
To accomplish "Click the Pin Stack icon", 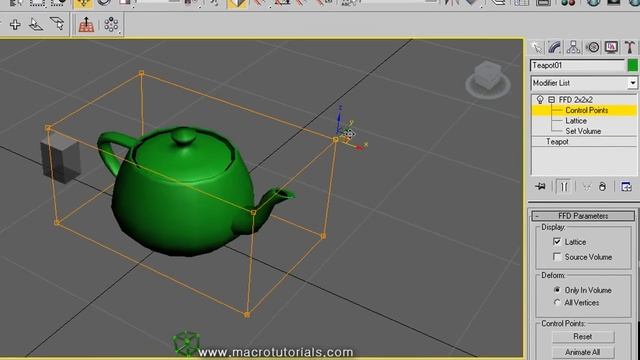I will 540,187.
